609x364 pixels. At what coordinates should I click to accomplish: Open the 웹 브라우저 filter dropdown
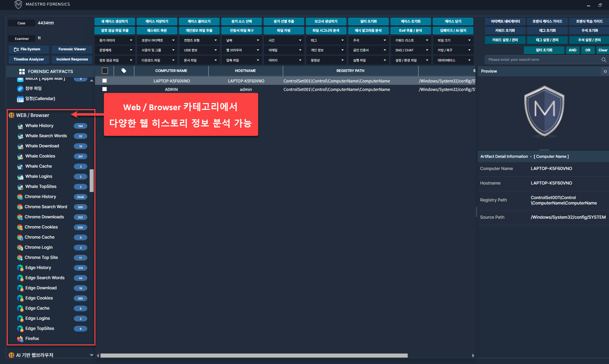tap(242, 50)
